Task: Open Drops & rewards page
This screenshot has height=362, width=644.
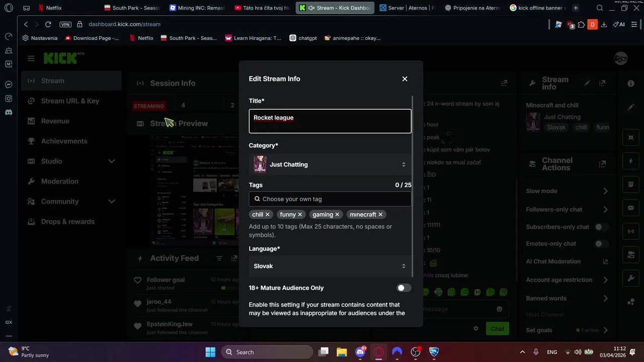Action: (71, 222)
